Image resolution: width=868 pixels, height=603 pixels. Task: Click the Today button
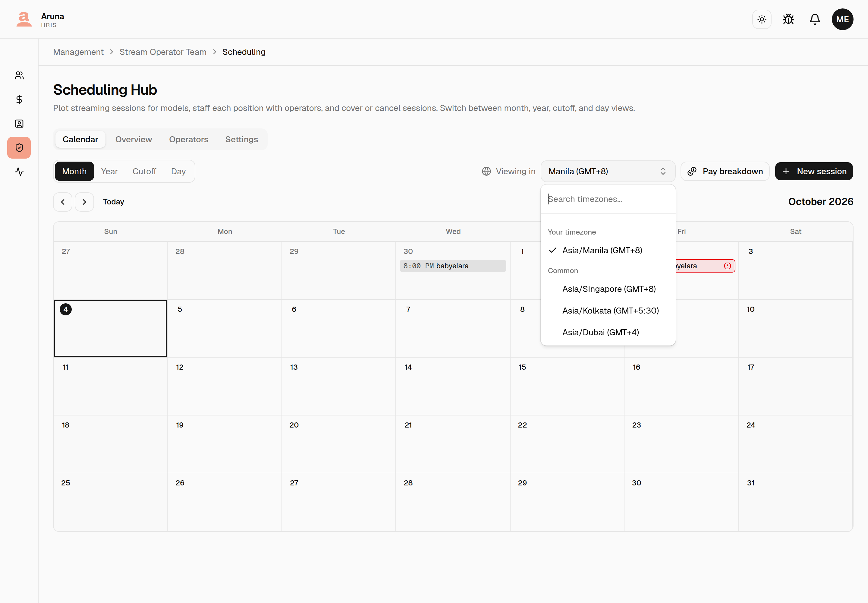113,202
